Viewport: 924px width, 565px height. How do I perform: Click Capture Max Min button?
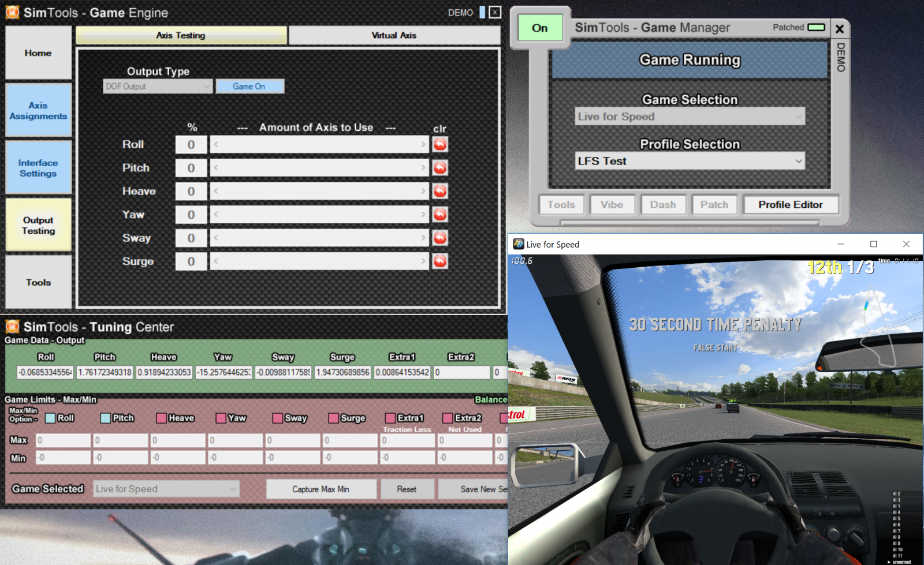tap(321, 489)
